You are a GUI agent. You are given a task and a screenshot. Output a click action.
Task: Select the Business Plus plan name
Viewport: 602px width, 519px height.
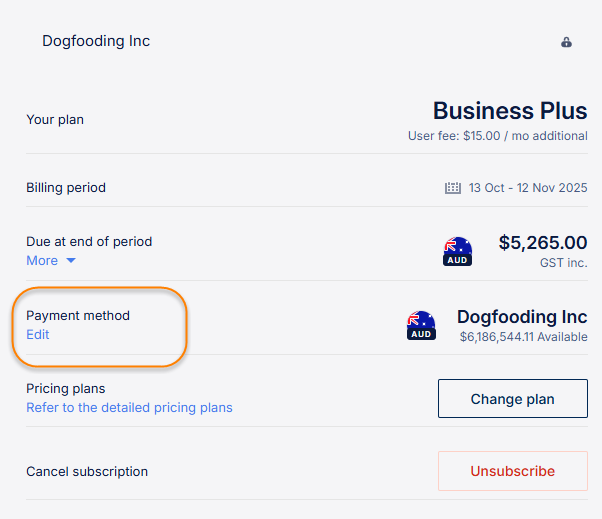(x=510, y=111)
